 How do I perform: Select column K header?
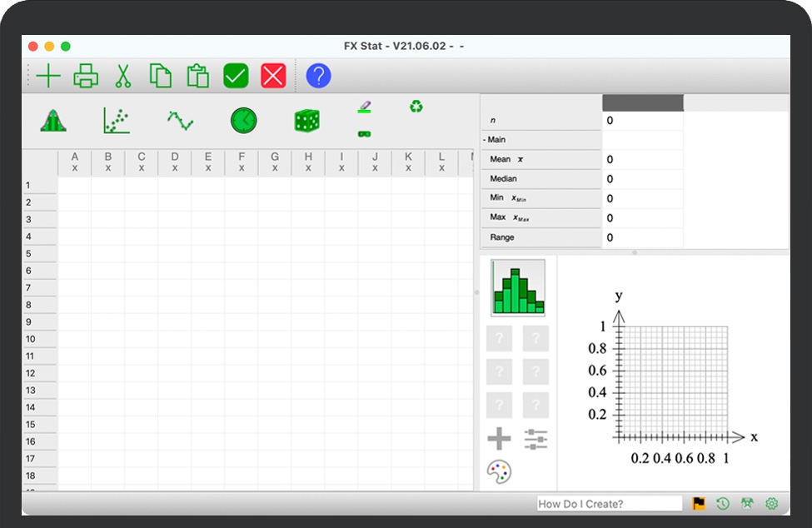[408, 162]
